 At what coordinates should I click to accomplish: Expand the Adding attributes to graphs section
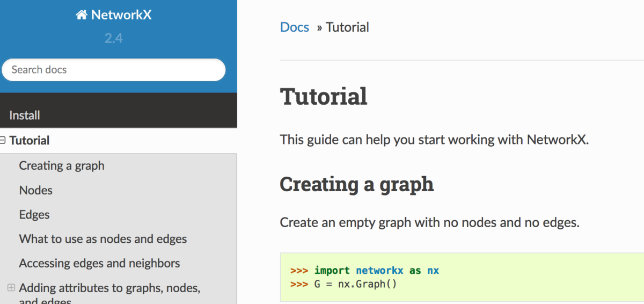(11, 288)
